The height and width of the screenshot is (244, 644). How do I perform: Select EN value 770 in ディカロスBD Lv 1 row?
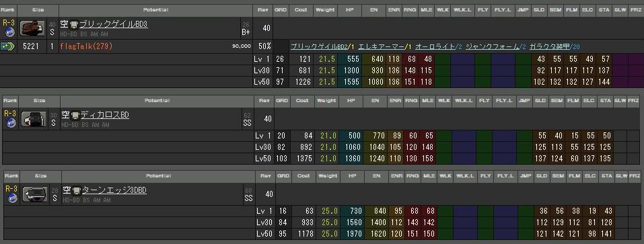point(379,135)
